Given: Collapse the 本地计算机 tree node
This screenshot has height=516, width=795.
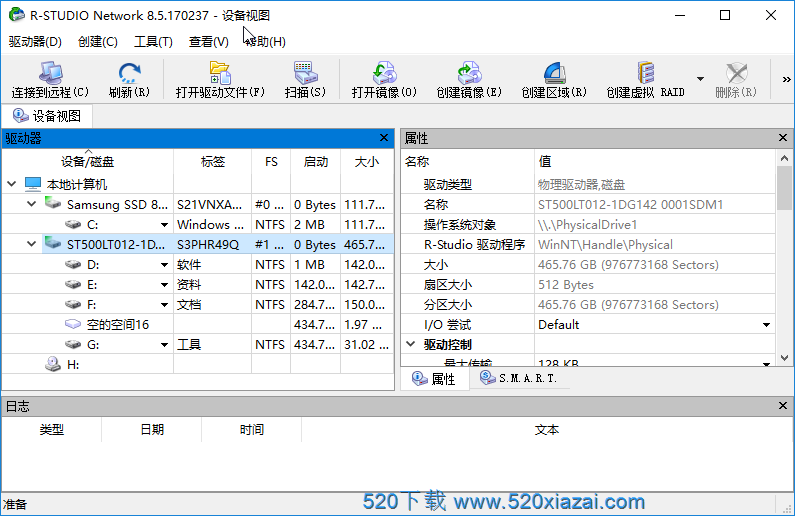Looking at the screenshot, I should (12, 184).
